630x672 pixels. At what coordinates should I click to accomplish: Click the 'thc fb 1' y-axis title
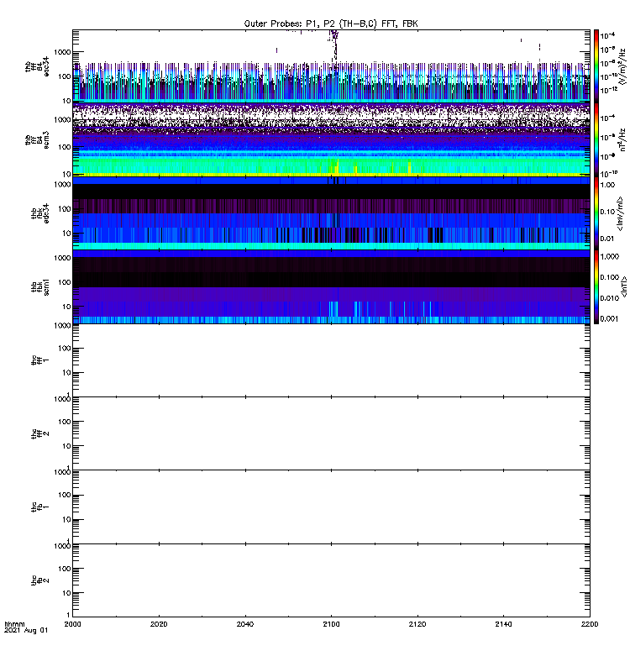coord(40,507)
